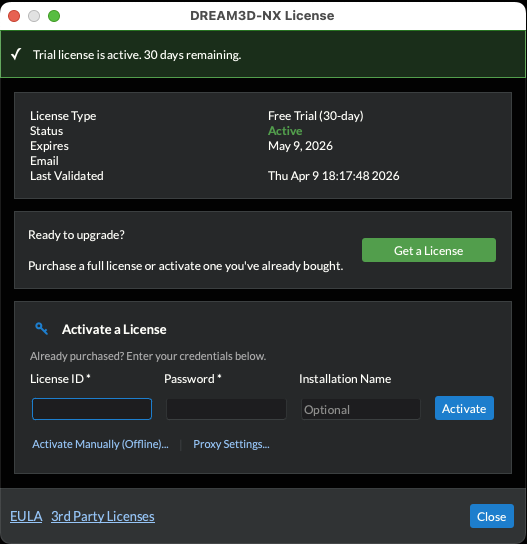Click the 'Password *' field label
Image resolution: width=527 pixels, height=544 pixels.
193,379
